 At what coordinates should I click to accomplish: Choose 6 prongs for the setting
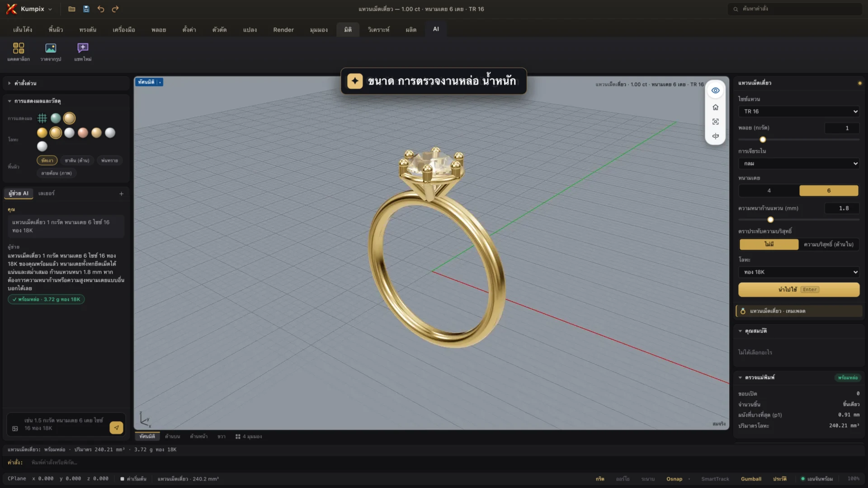pyautogui.click(x=829, y=191)
